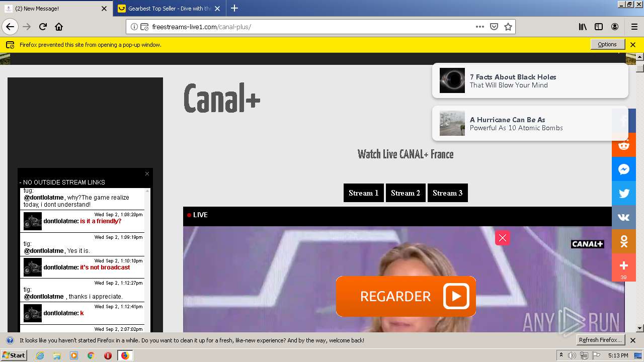The height and width of the screenshot is (362, 644).
Task: Bookmark this page with the star
Action: click(x=508, y=27)
